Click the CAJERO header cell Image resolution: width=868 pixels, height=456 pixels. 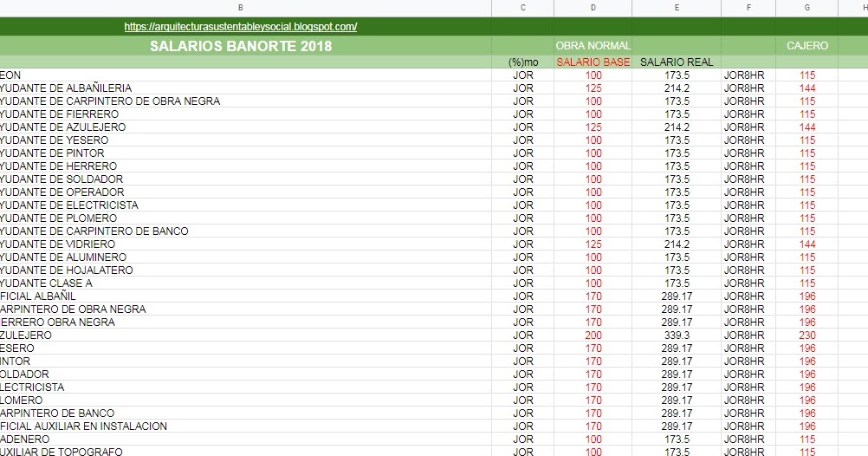(x=806, y=46)
